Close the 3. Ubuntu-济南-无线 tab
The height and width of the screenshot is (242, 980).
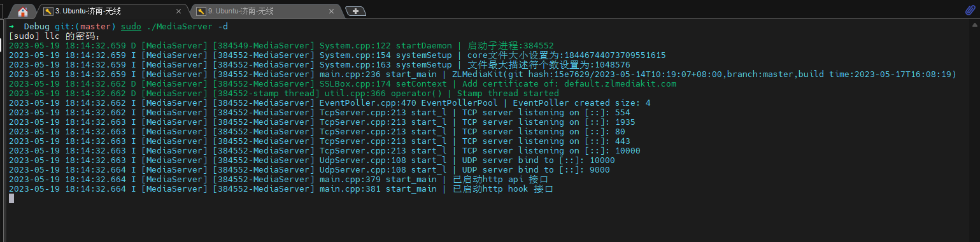click(x=178, y=11)
